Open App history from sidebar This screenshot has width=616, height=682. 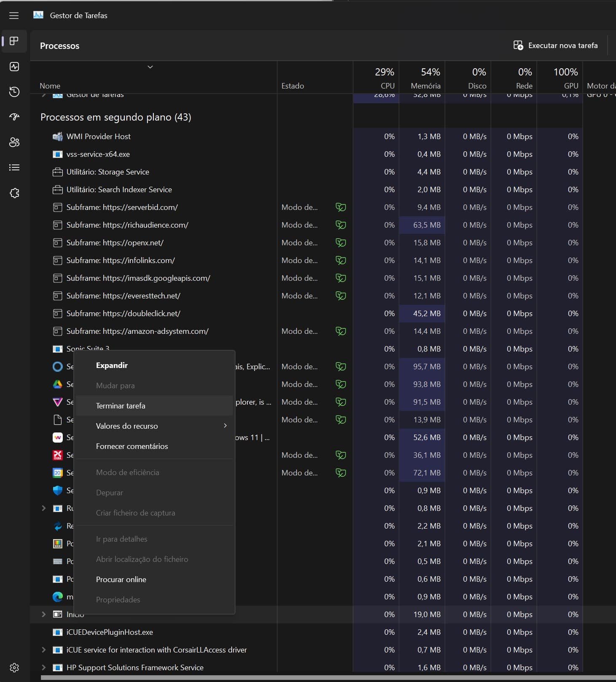[14, 92]
